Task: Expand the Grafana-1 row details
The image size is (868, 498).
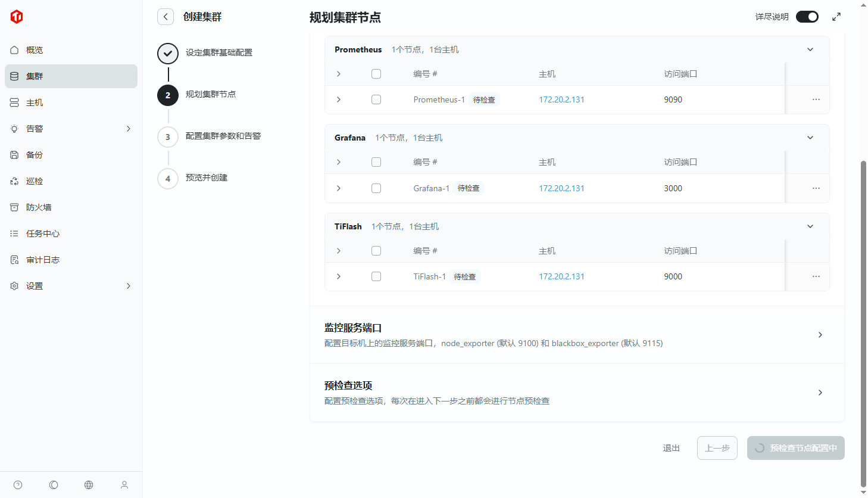Action: click(x=339, y=188)
